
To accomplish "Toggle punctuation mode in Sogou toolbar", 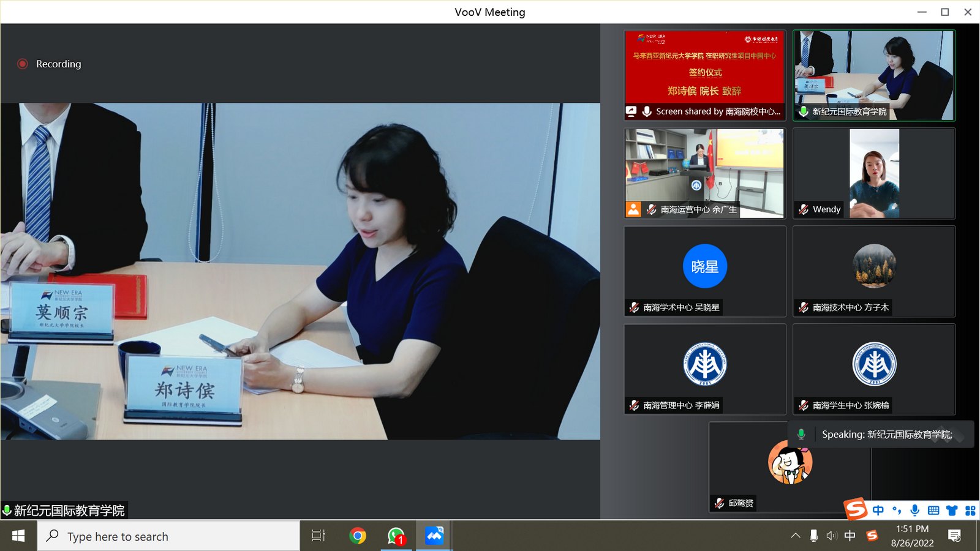I will pos(897,511).
